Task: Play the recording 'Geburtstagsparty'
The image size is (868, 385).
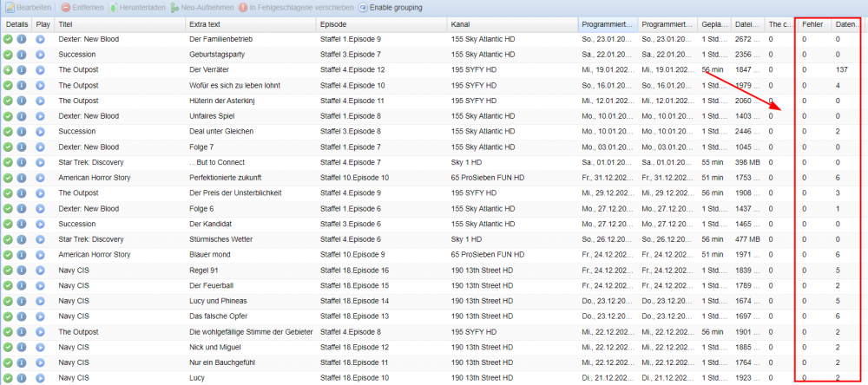Action: tap(41, 55)
